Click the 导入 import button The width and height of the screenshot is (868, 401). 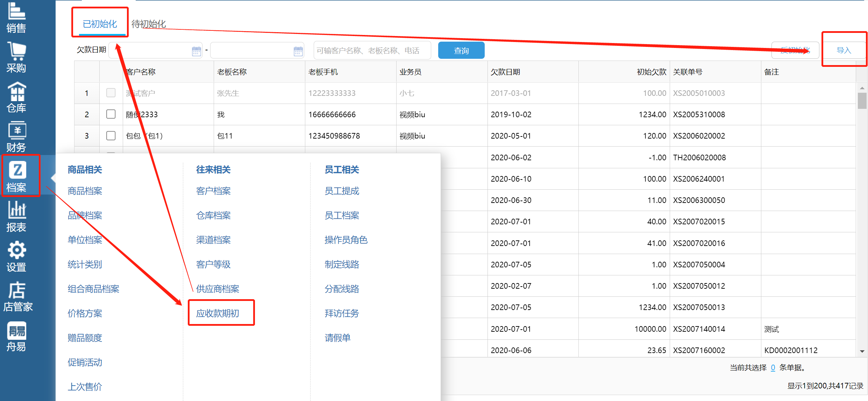click(x=844, y=50)
